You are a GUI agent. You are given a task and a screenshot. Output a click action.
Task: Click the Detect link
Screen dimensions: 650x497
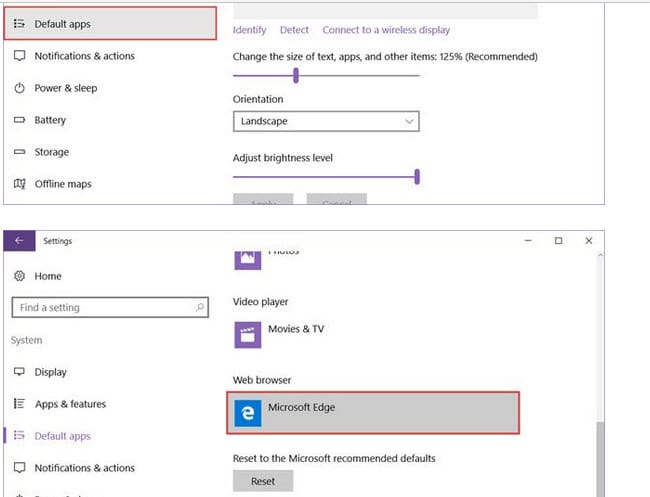pos(294,30)
